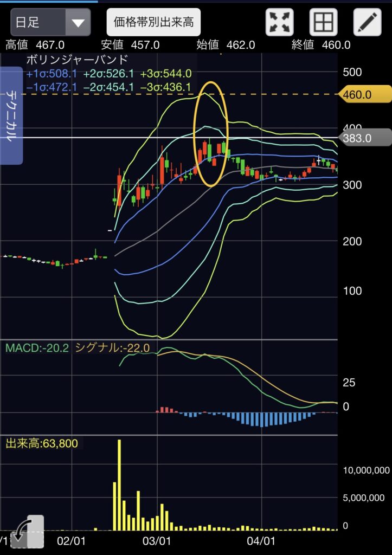This screenshot has height=555, width=392.
Task: Tap the −1σ:472.1 value
Action: click(x=52, y=87)
